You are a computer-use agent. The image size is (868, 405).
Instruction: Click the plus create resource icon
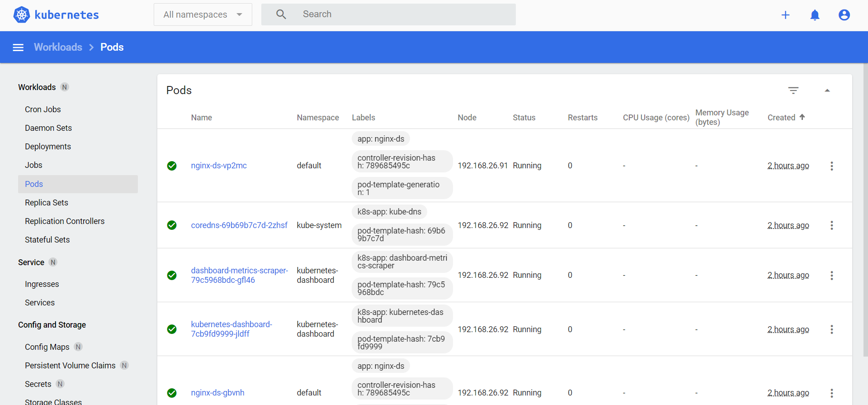(x=785, y=15)
